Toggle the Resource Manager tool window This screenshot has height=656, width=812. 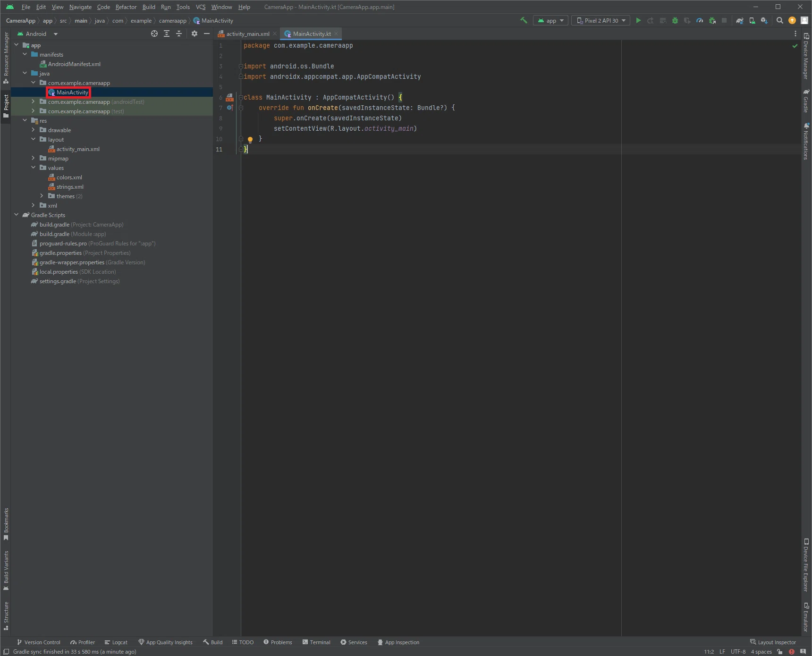6,58
